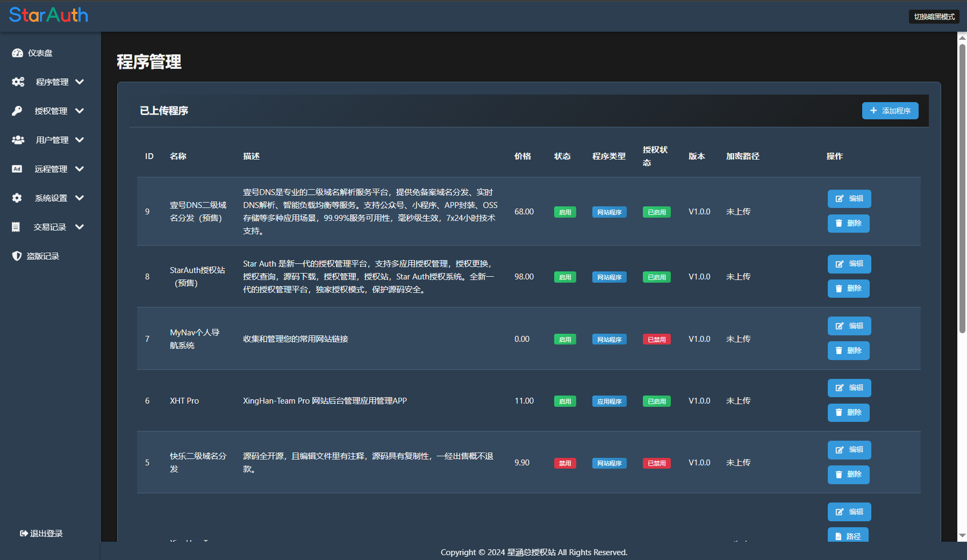Screen dimensions: 967x560
Task: Click the dashboard gauge icon in sidebar
Action: click(x=17, y=53)
